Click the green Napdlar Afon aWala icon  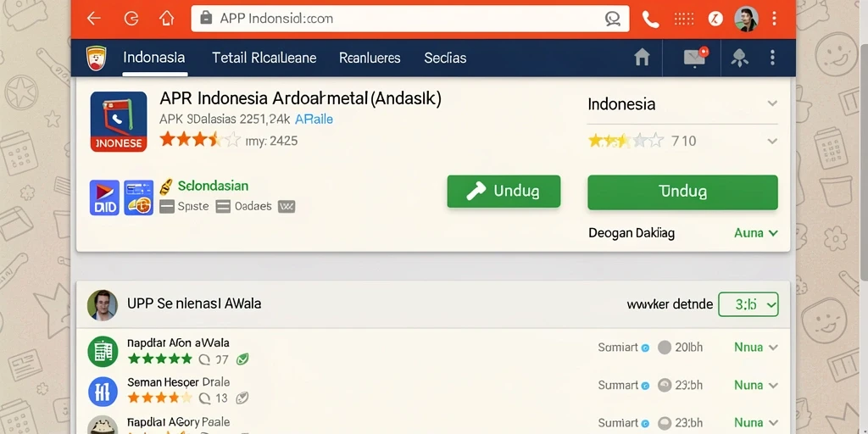tap(103, 351)
